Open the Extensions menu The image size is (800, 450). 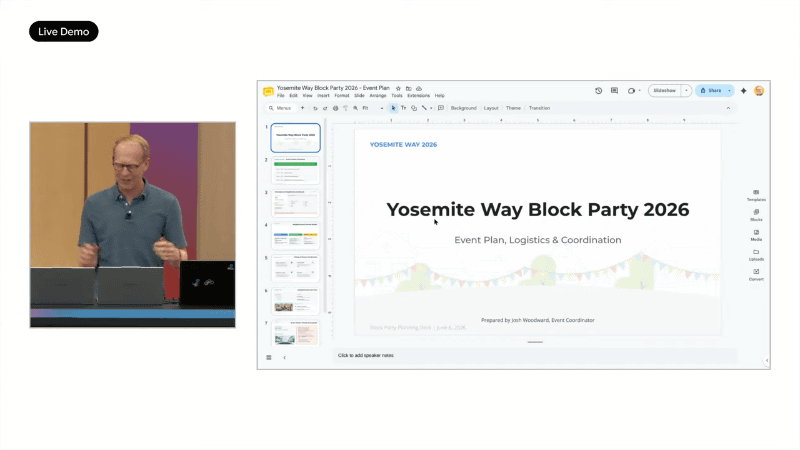pos(418,95)
